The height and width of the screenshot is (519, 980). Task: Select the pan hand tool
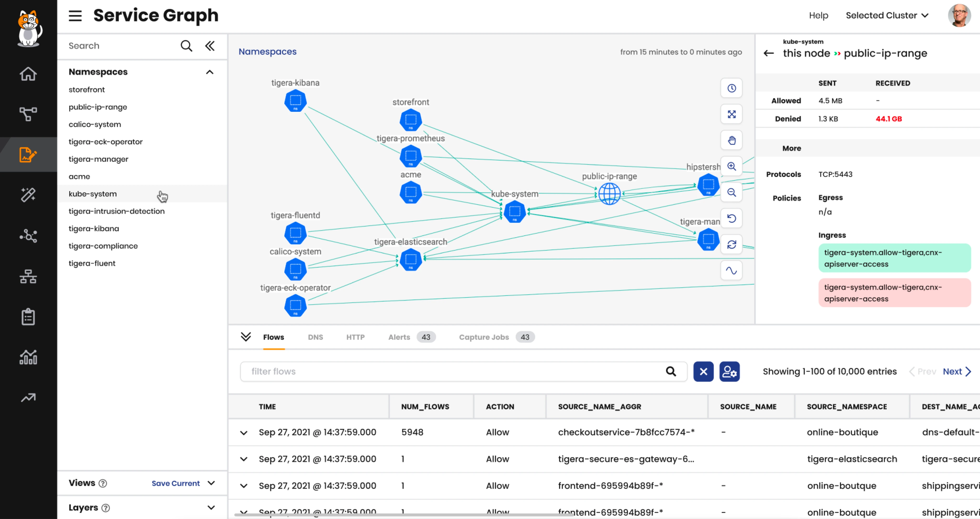731,140
